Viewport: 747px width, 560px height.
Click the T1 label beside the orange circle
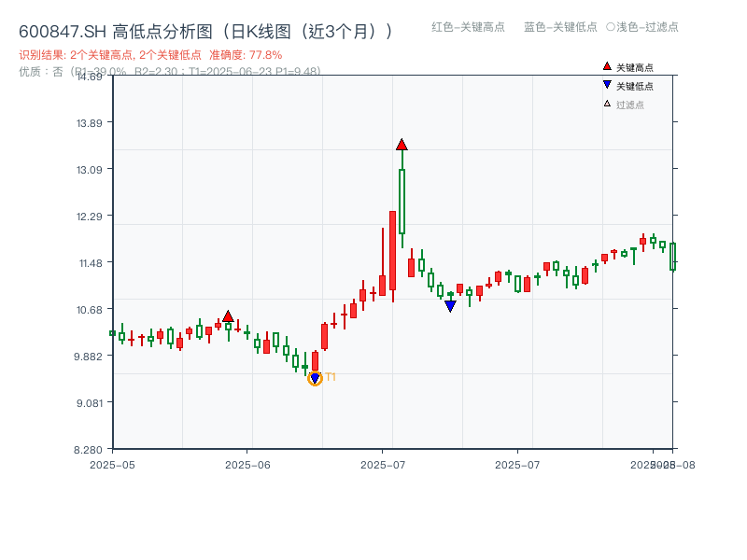pos(331,378)
